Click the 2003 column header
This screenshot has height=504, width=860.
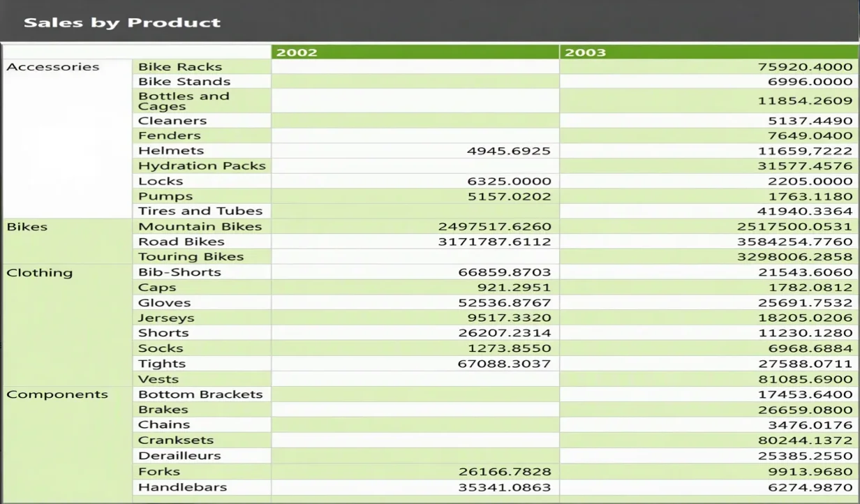coord(708,52)
